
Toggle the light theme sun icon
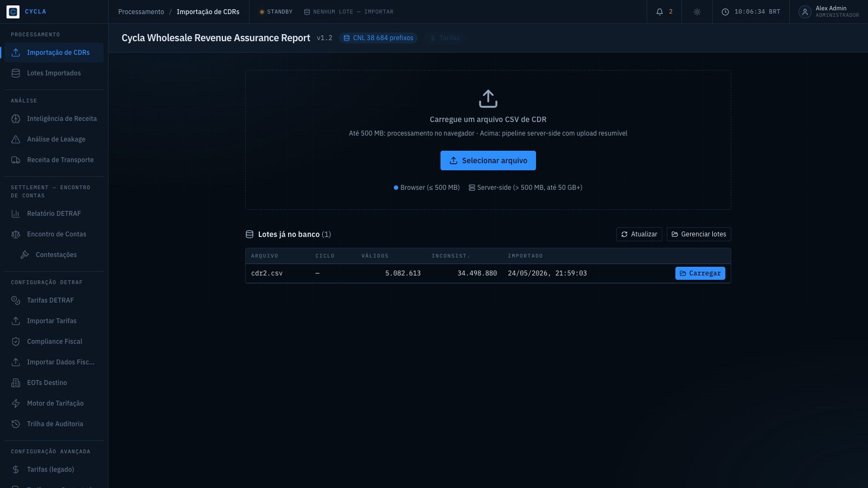pyautogui.click(x=697, y=12)
